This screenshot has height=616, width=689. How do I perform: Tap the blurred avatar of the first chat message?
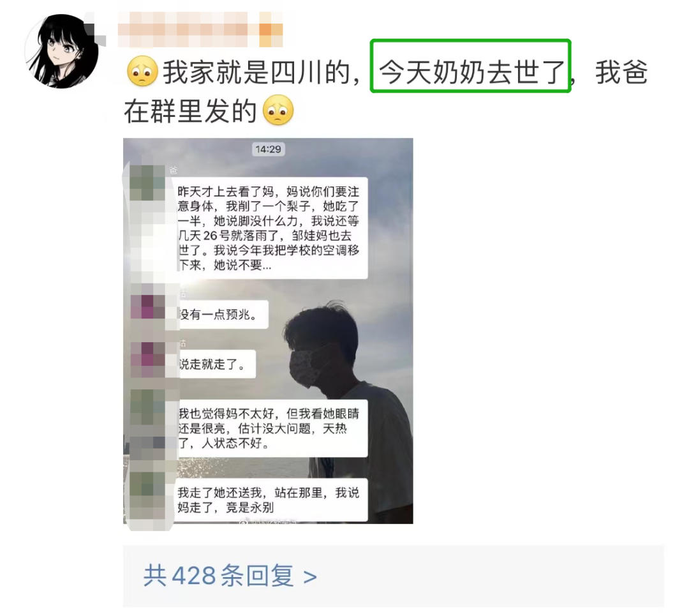pyautogui.click(x=147, y=183)
